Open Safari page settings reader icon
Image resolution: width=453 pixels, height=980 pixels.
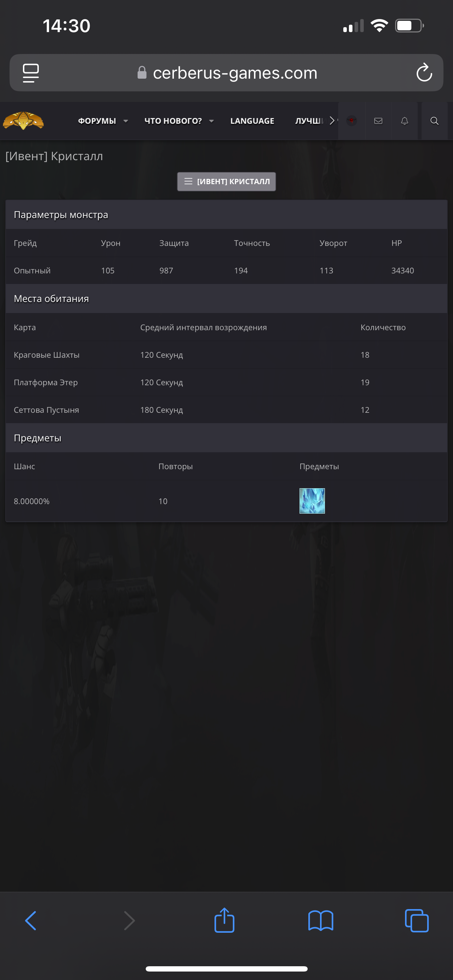coord(31,73)
